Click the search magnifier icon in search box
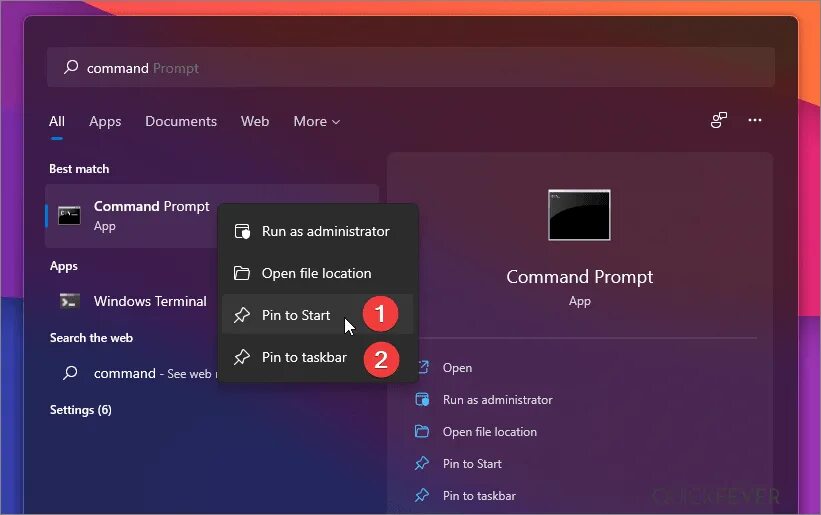This screenshot has width=821, height=515. [71, 67]
